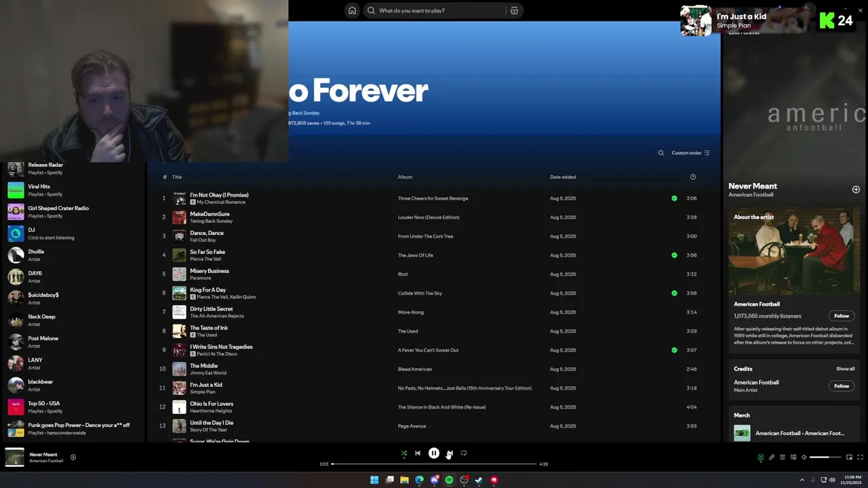This screenshot has width=868, height=488.
Task: Toggle shuffle mode
Action: (404, 453)
